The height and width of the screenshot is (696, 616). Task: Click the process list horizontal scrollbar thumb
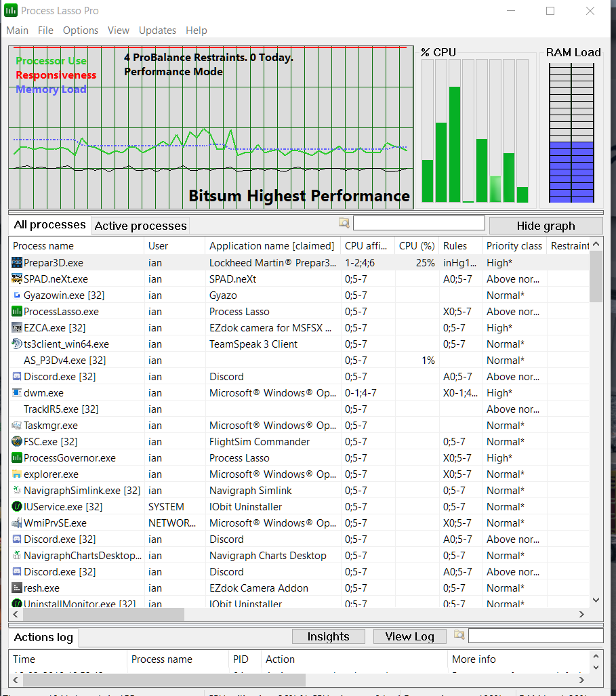coord(104,614)
